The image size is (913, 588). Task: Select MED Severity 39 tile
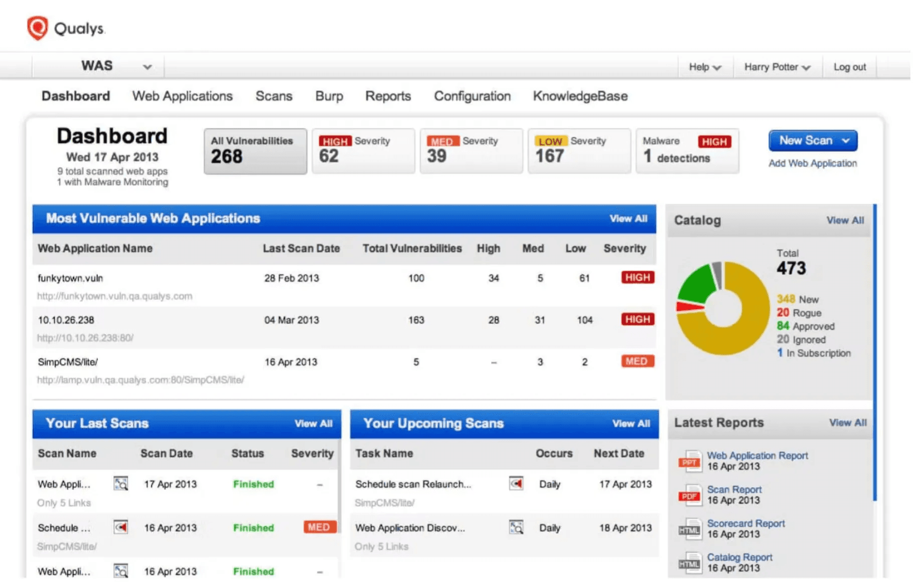click(x=473, y=152)
